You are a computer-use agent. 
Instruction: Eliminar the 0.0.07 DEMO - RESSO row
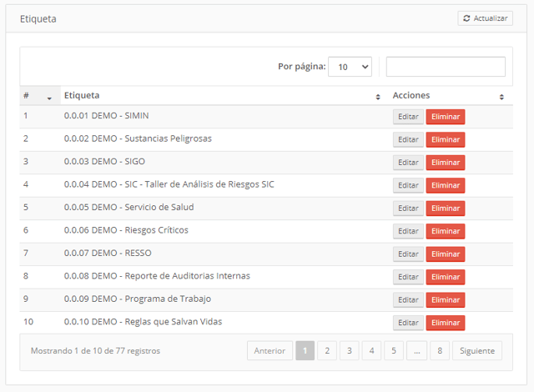click(446, 254)
